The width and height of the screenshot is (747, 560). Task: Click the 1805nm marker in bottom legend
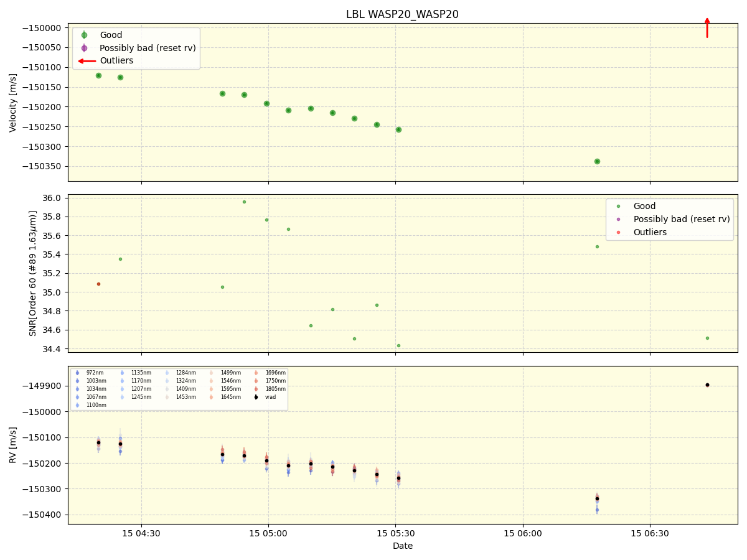(x=256, y=389)
